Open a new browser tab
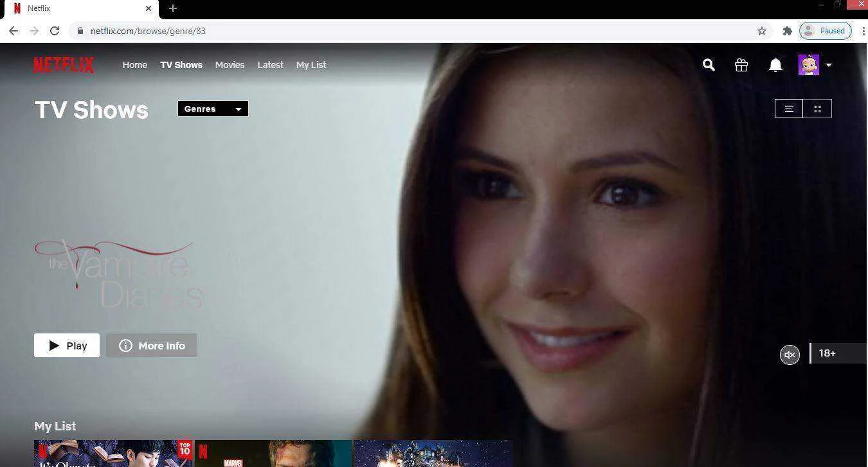 [x=173, y=8]
